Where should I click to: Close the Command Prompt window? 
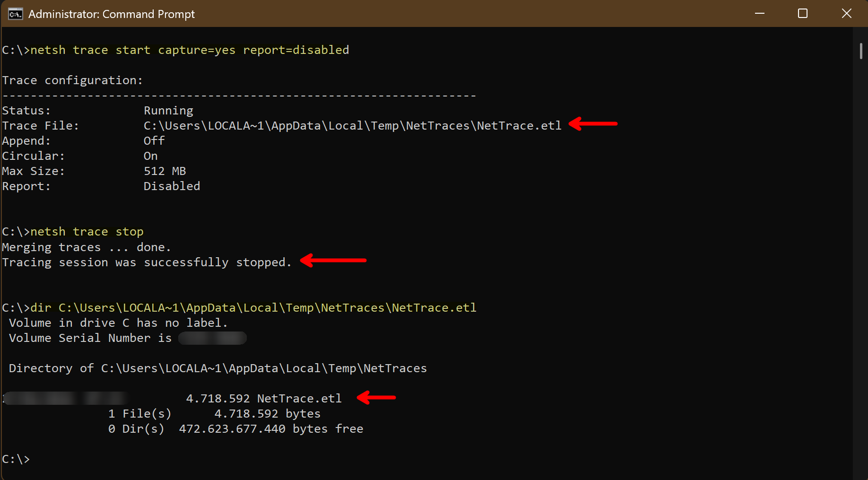pos(846,14)
